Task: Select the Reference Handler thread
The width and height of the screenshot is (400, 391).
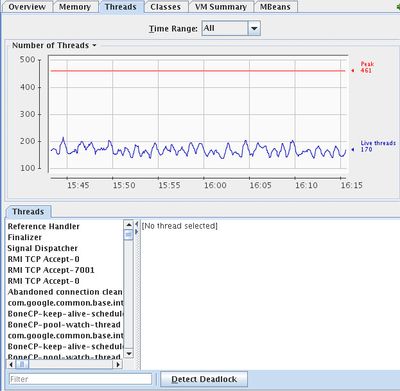Action: 44,226
